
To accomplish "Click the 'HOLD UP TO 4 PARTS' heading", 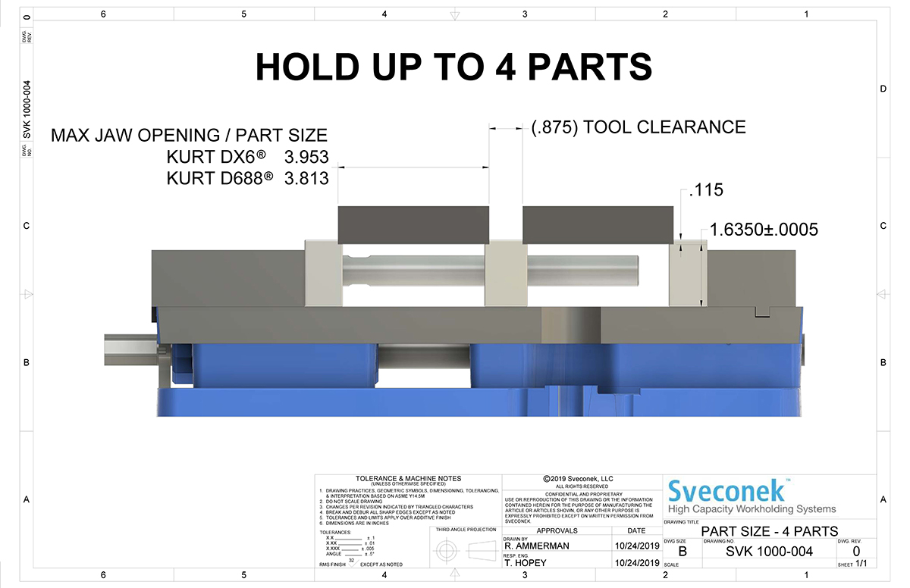I will 453,67.
